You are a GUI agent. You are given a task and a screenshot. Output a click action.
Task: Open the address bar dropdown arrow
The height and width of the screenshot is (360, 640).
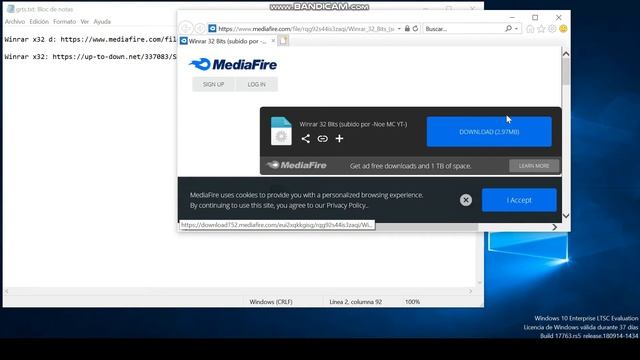click(x=399, y=29)
